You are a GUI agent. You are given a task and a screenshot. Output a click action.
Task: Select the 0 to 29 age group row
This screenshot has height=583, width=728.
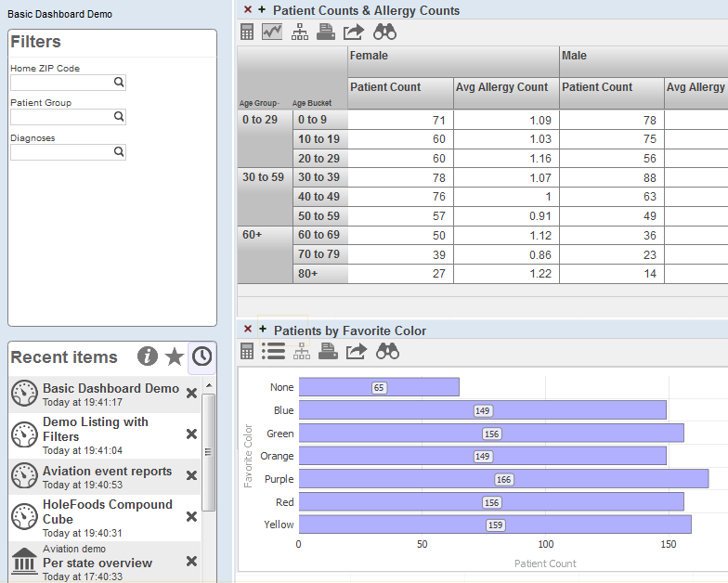point(266,139)
